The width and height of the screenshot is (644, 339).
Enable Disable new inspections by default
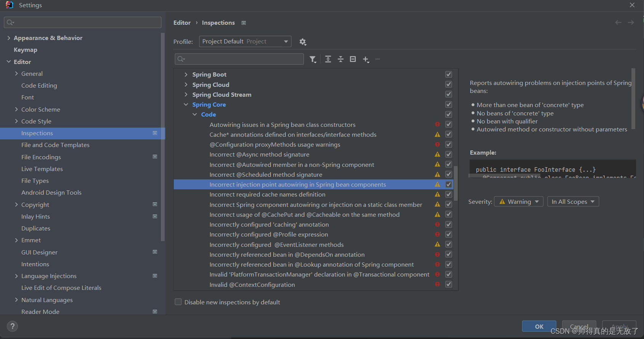(x=178, y=302)
